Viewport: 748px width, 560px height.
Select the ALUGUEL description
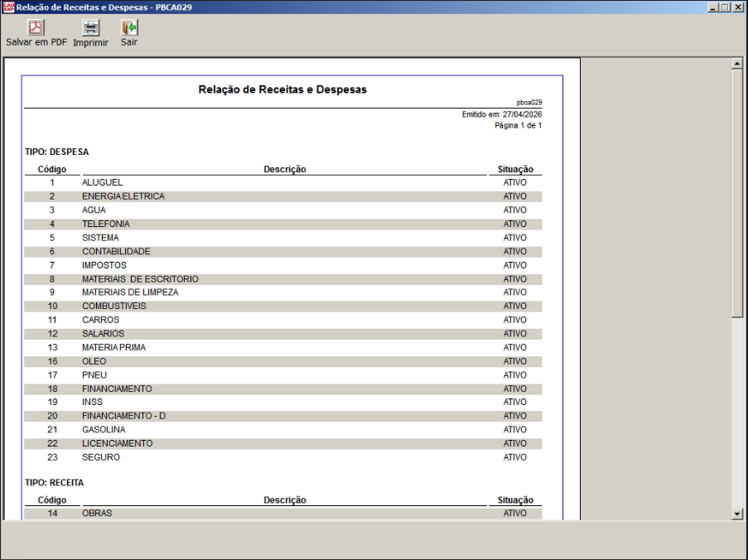[x=102, y=183]
